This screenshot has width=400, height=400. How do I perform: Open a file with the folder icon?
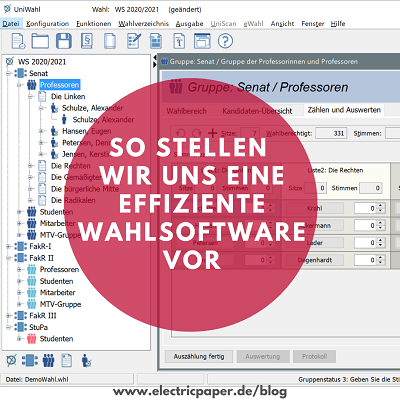40,41
